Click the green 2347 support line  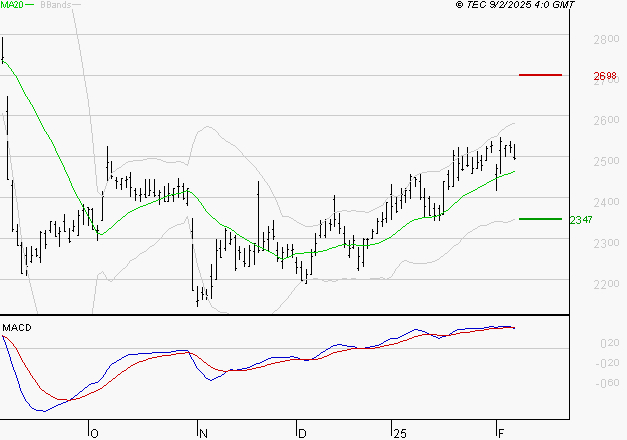[540, 218]
